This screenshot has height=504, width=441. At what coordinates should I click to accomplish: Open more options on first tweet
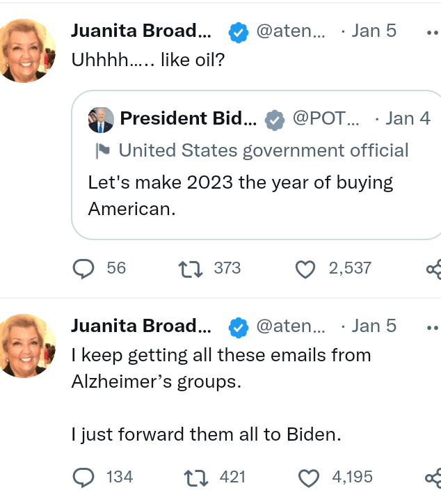[x=433, y=32]
